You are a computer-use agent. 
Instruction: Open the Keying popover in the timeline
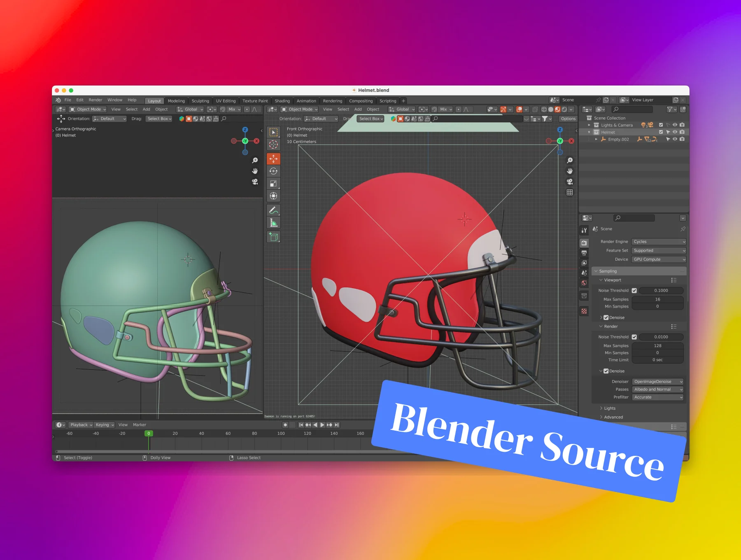click(105, 425)
